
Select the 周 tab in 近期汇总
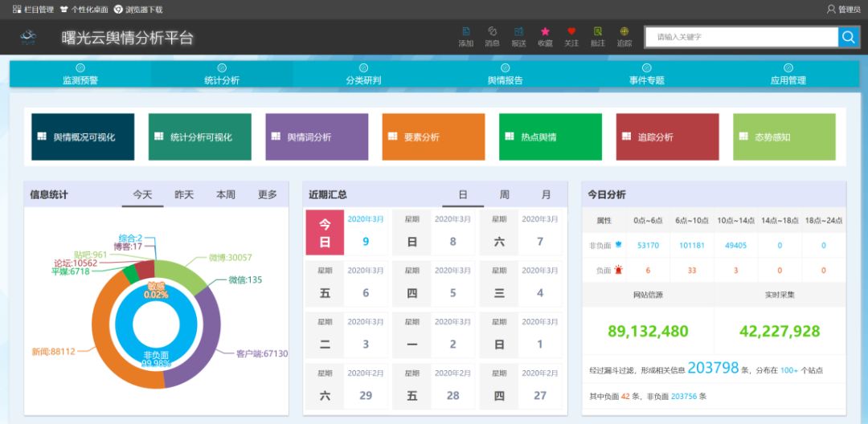pos(504,194)
